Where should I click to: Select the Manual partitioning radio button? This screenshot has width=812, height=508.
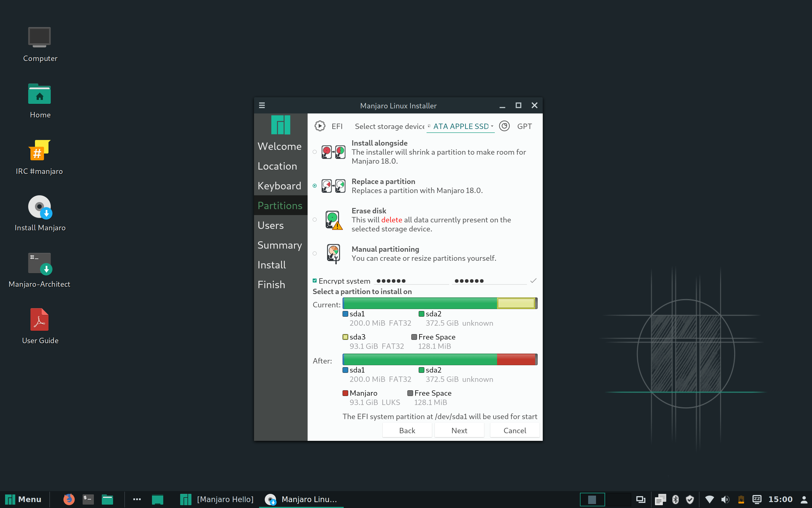315,254
